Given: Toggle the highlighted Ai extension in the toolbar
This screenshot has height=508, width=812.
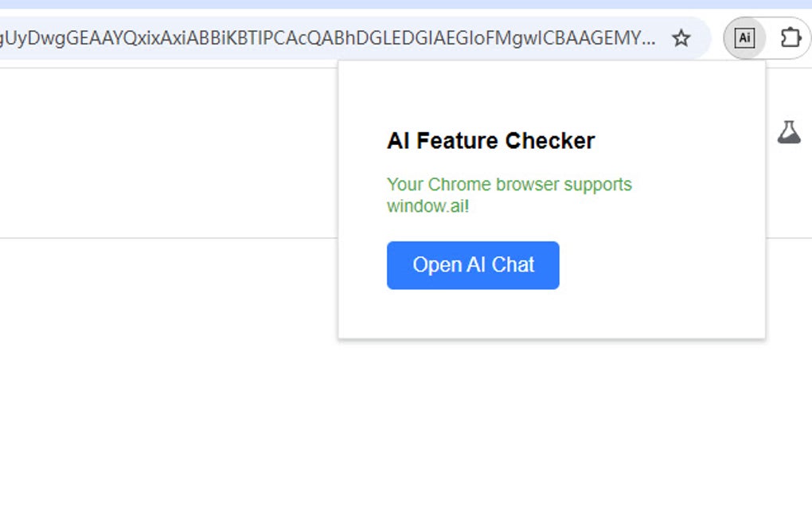Looking at the screenshot, I should click(745, 37).
